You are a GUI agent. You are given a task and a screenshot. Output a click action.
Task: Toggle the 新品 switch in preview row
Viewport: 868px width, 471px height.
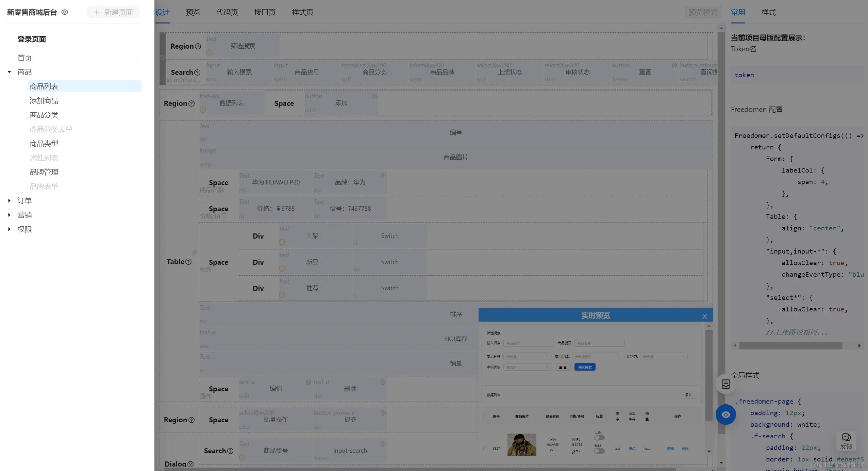(x=599, y=451)
